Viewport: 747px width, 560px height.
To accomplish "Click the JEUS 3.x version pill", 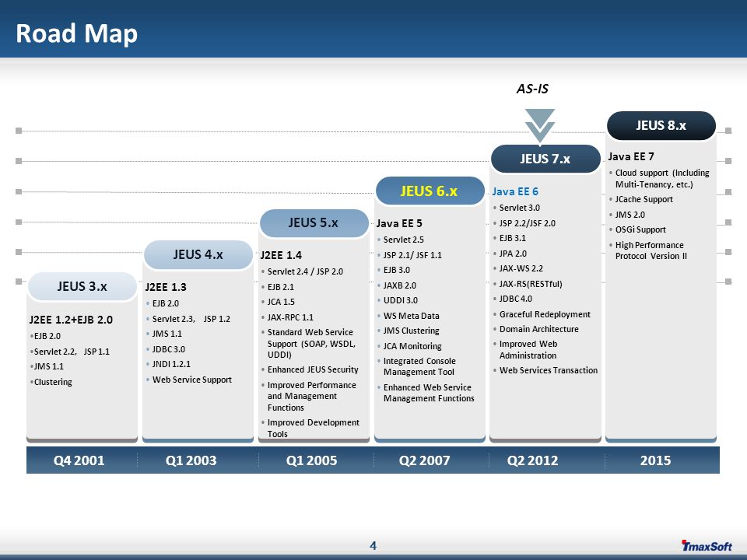I will coord(82,286).
